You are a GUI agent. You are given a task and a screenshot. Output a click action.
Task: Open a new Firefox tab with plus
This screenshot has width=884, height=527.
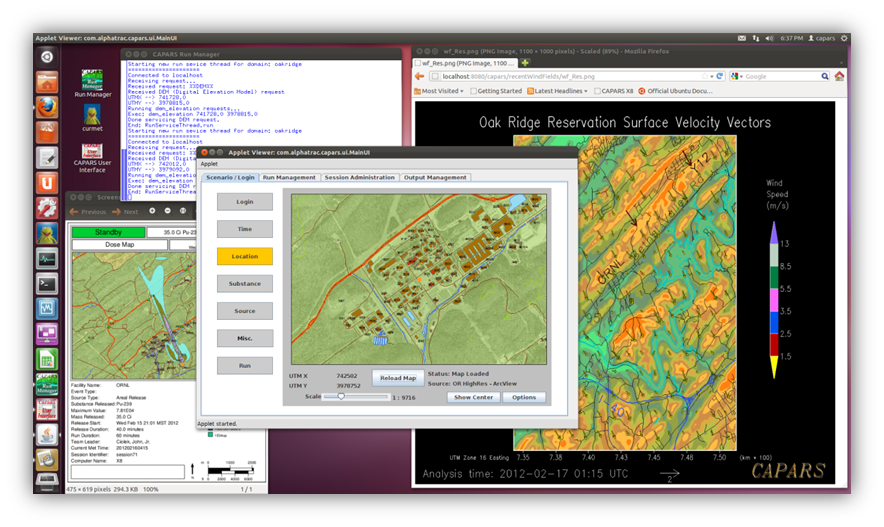525,63
